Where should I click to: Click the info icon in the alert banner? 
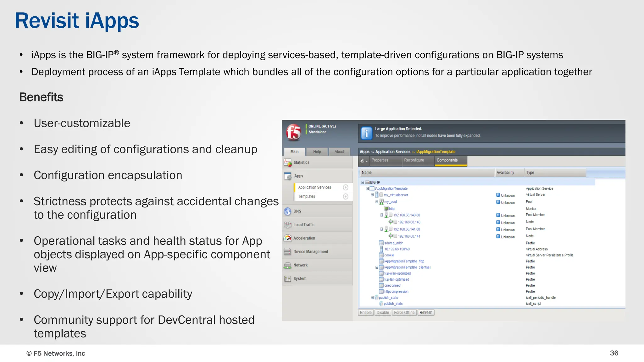366,133
